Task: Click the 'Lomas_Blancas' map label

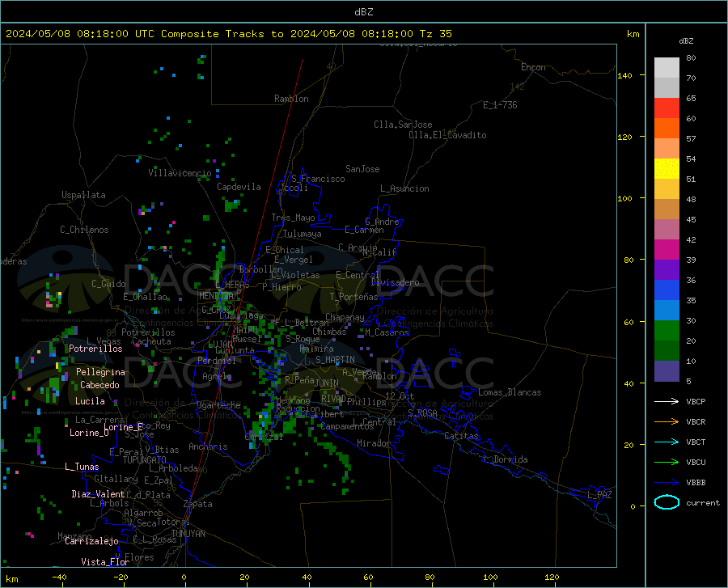Action: 510,392
